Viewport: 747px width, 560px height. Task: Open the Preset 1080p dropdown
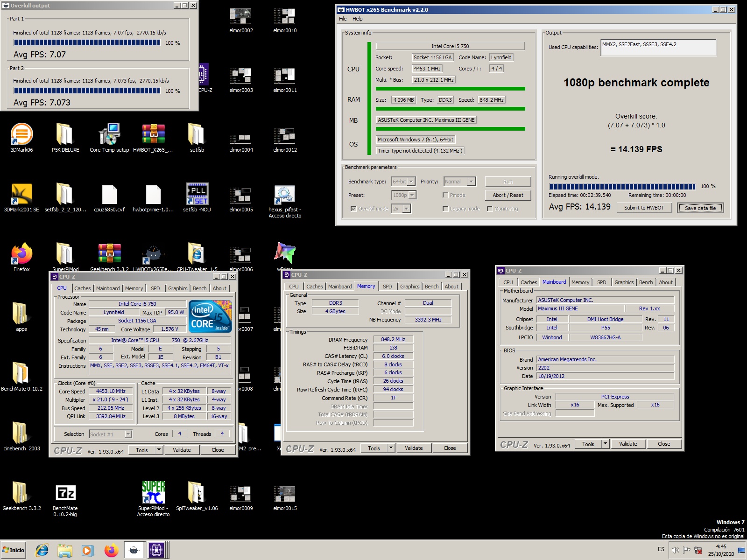pyautogui.click(x=404, y=195)
